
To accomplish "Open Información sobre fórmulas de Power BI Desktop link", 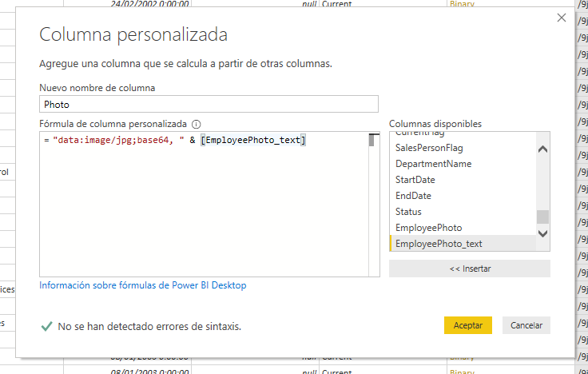I will coord(143,285).
